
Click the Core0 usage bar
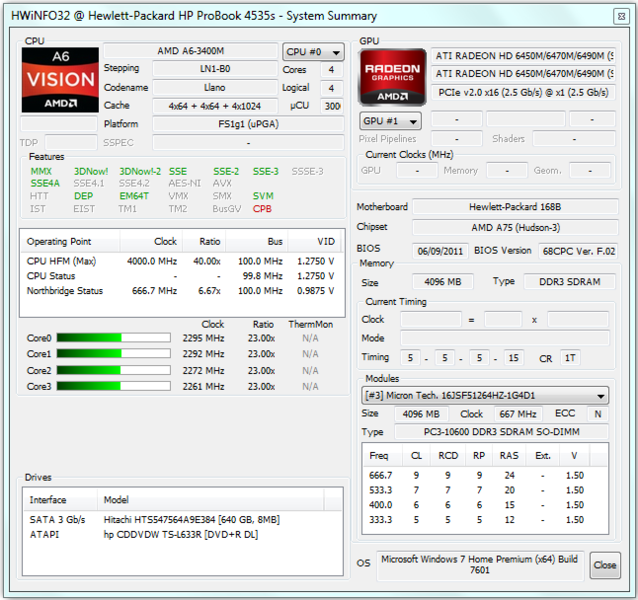(x=114, y=338)
